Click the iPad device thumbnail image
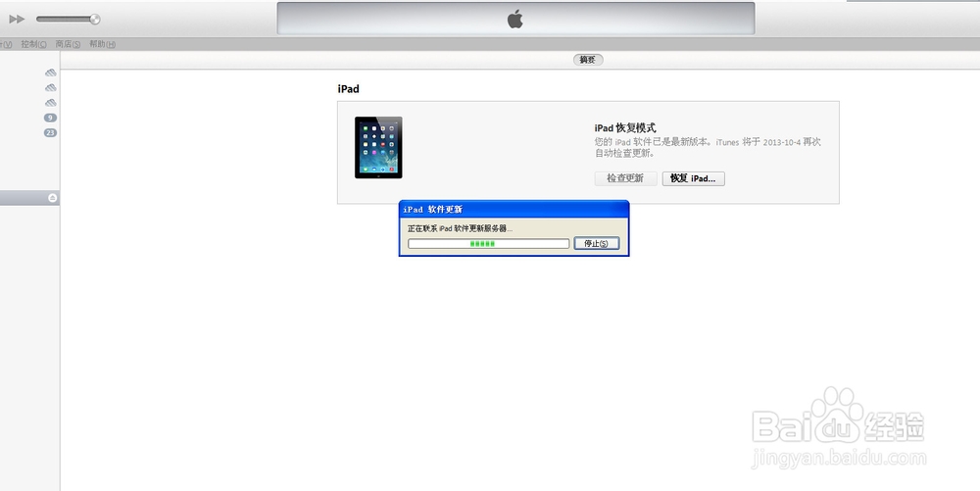The width and height of the screenshot is (980, 491). pos(378,147)
